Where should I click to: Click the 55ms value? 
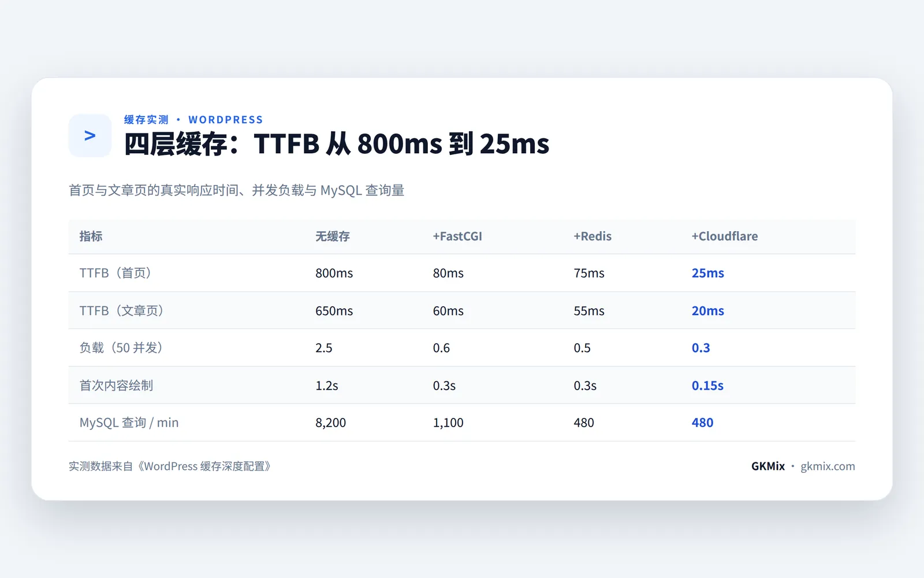[x=589, y=310]
